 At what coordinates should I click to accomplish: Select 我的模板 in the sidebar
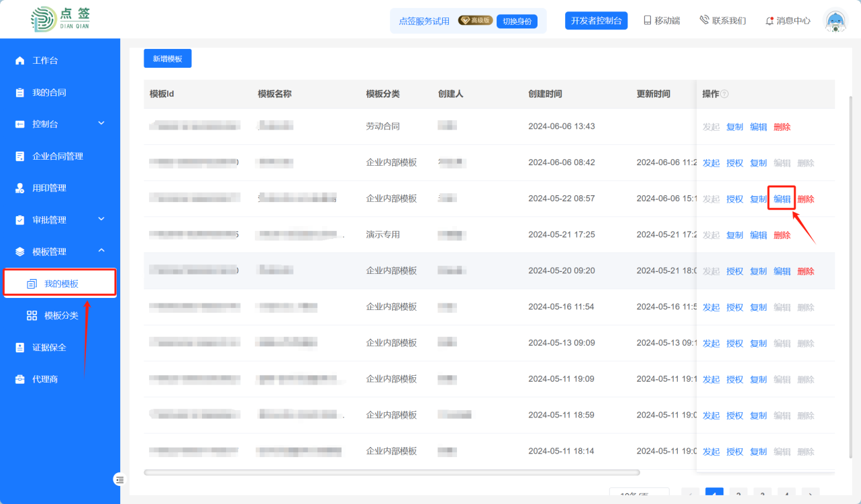(60, 283)
